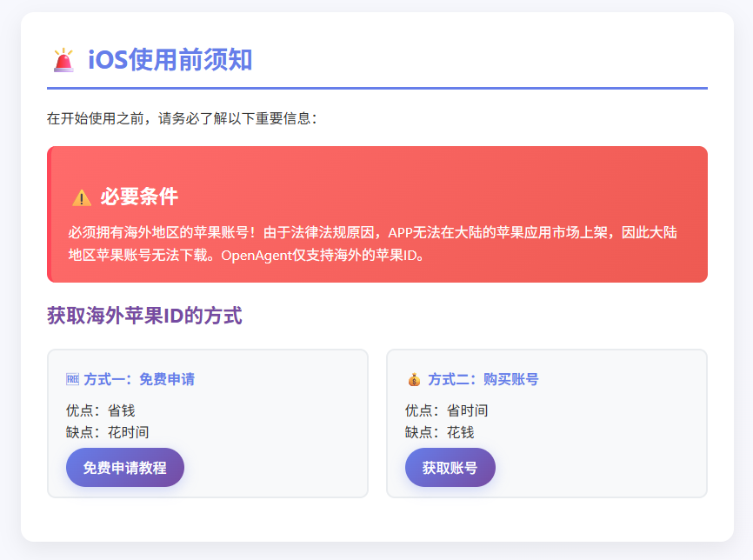753x560 pixels.
Task: Click the blue divider line under the title
Action: pos(377,88)
